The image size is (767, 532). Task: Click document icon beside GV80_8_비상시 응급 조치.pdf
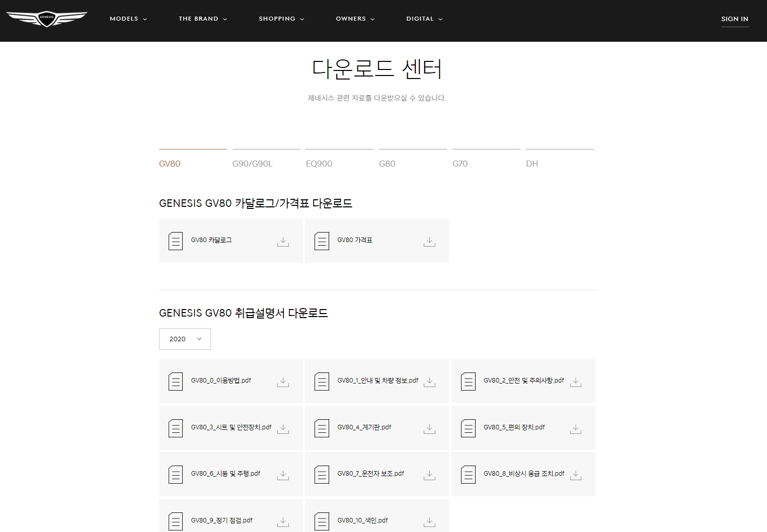tap(468, 475)
